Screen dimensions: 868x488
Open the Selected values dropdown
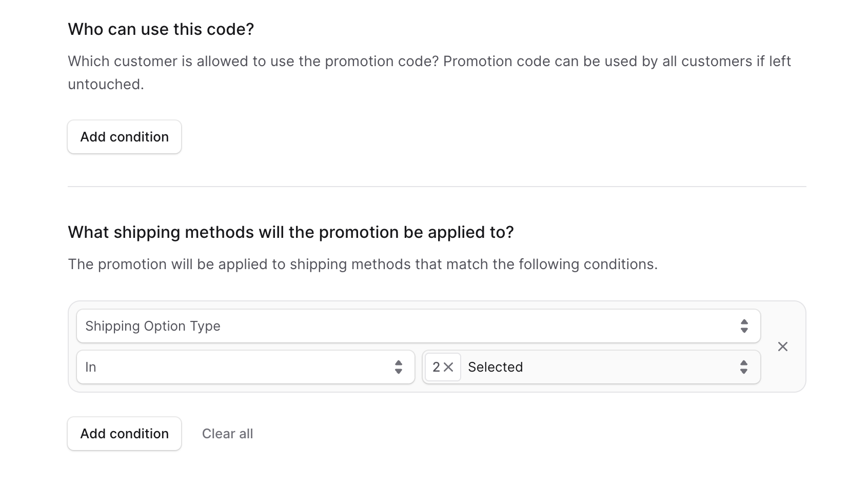coord(590,367)
